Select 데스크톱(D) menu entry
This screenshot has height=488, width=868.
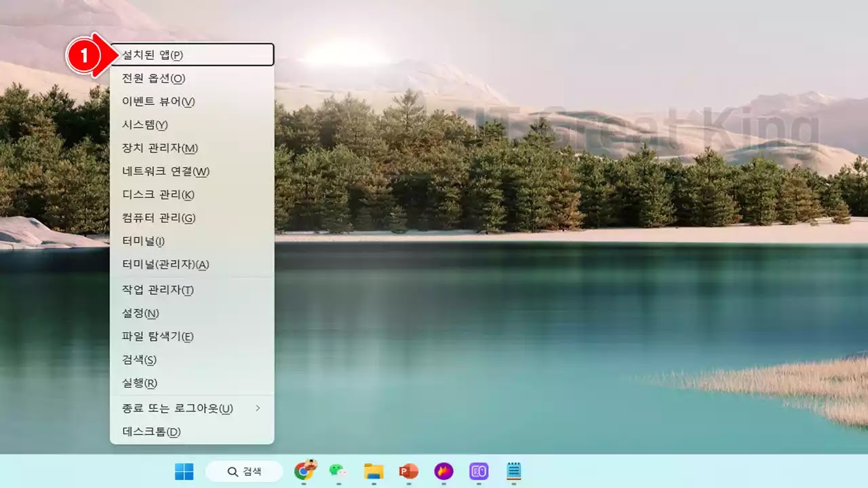tap(192, 432)
